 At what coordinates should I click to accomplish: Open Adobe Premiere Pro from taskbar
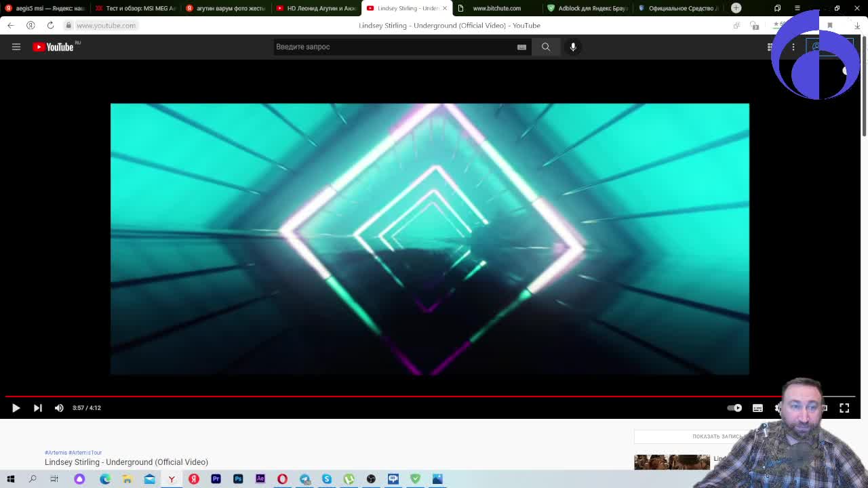pos(216,479)
